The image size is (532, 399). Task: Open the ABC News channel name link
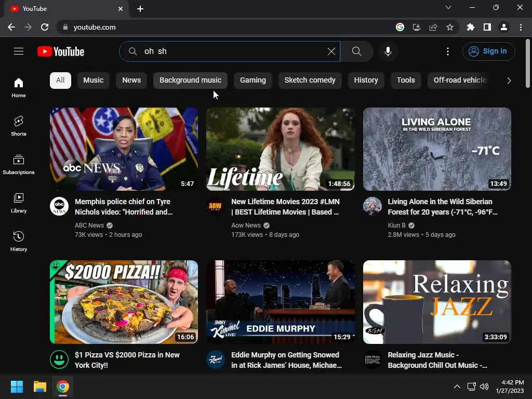[89, 225]
